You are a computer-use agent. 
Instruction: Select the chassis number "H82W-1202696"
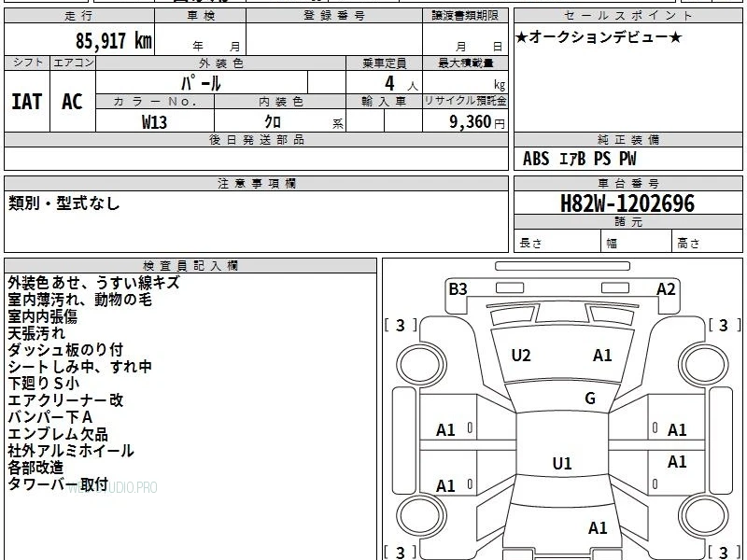[x=627, y=203]
